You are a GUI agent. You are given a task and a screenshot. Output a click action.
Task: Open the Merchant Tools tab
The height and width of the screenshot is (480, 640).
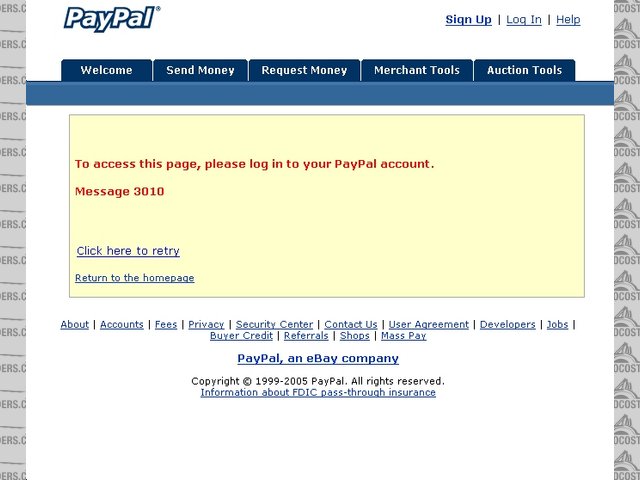[x=417, y=70]
